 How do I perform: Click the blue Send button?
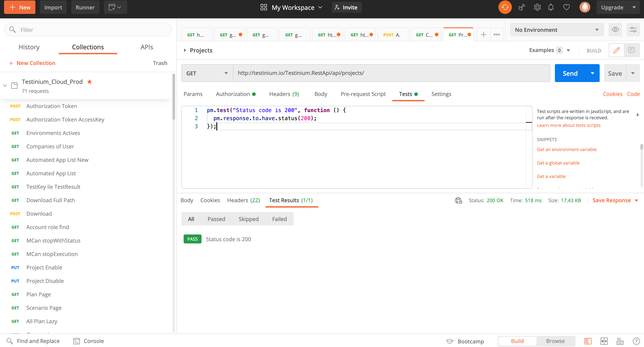pyautogui.click(x=570, y=73)
